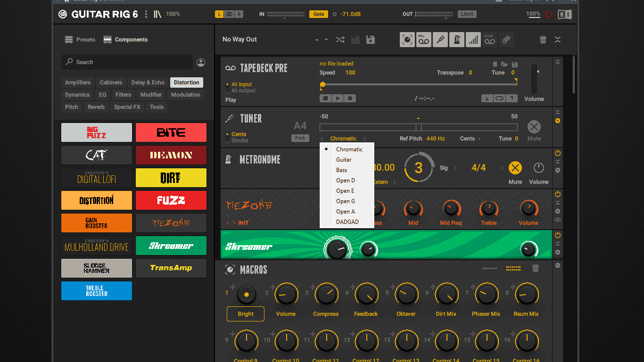Switch tuner Cents/Strobe mode toggle

coord(228,137)
